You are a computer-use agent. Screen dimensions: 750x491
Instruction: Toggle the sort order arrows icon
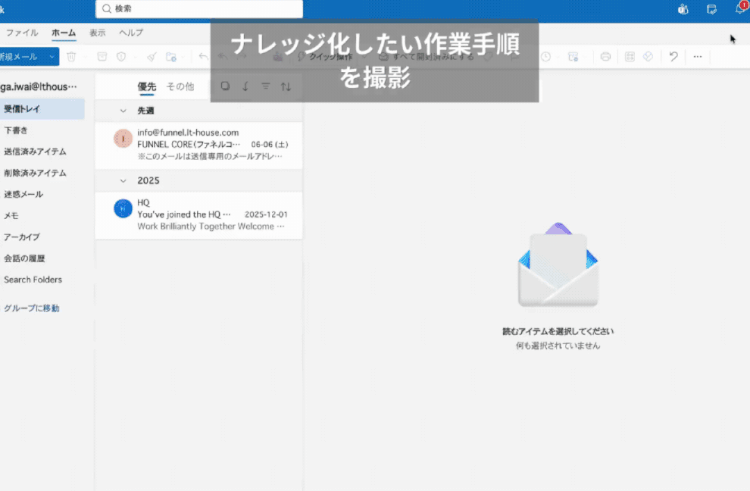[286, 87]
